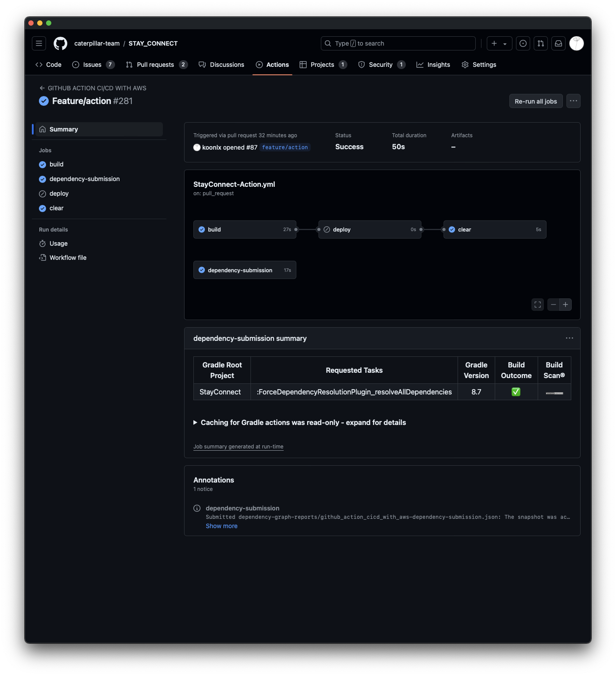The height and width of the screenshot is (676, 616).
Task: Switch to the Issues tab
Action: point(93,65)
